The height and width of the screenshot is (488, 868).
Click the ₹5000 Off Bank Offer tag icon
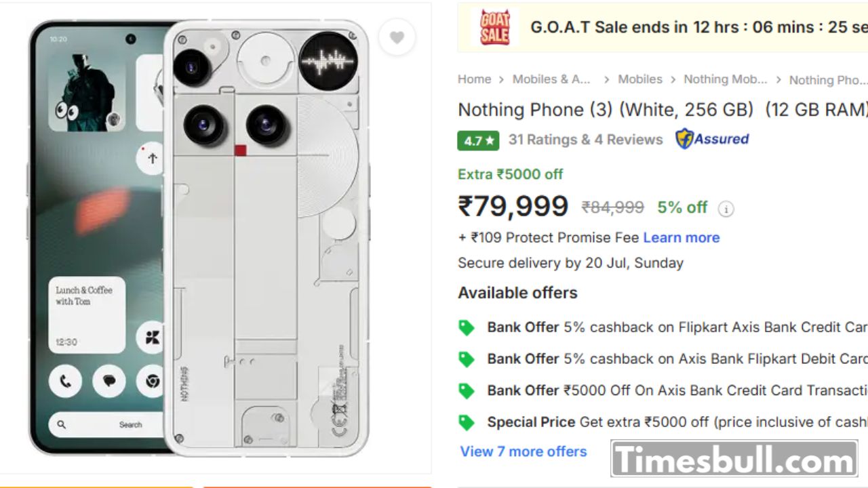coord(467,391)
